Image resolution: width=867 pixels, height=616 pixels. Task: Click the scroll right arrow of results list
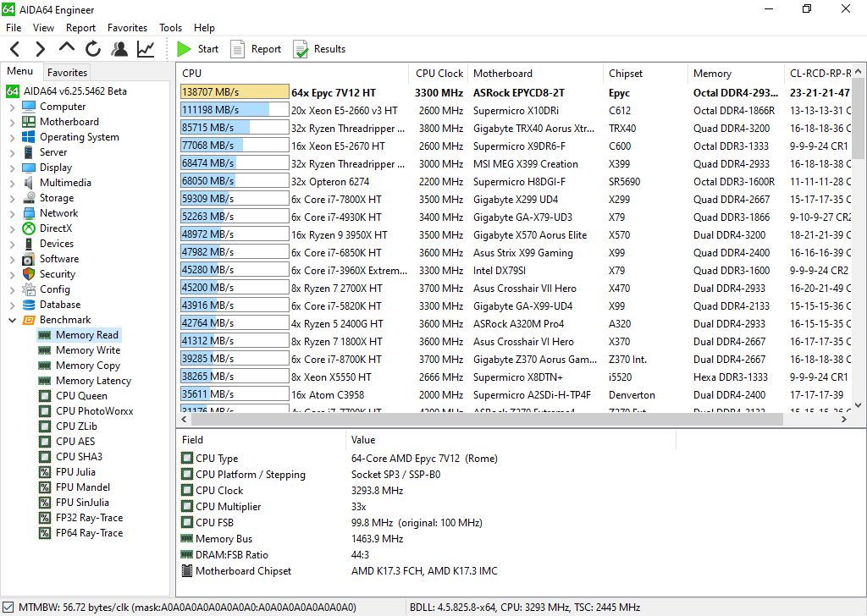point(844,420)
